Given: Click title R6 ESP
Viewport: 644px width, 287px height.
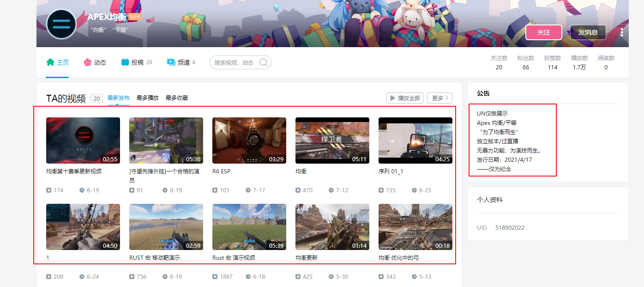Looking at the screenshot, I should 222,171.
